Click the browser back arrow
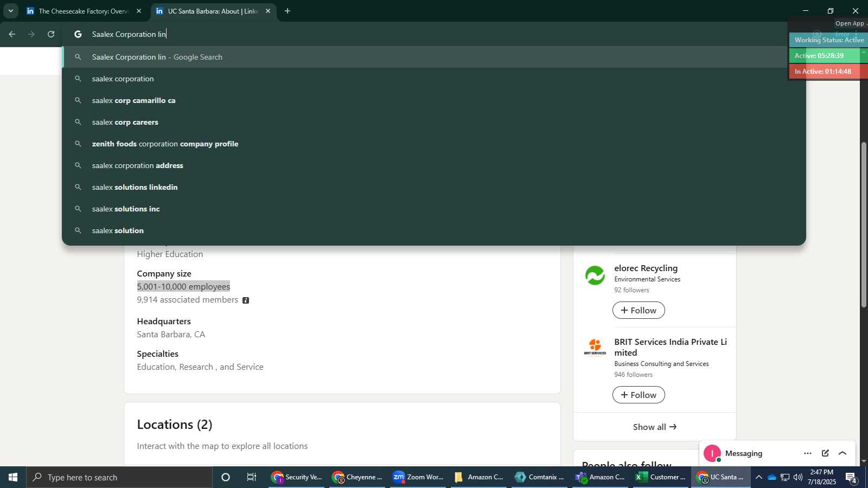Screen dimensions: 868x488 point(12,34)
